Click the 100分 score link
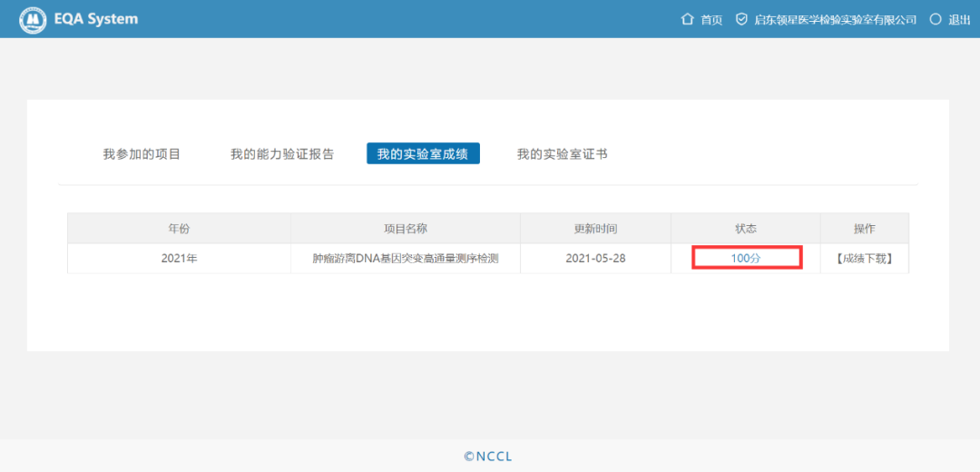The width and height of the screenshot is (980, 472). [746, 258]
